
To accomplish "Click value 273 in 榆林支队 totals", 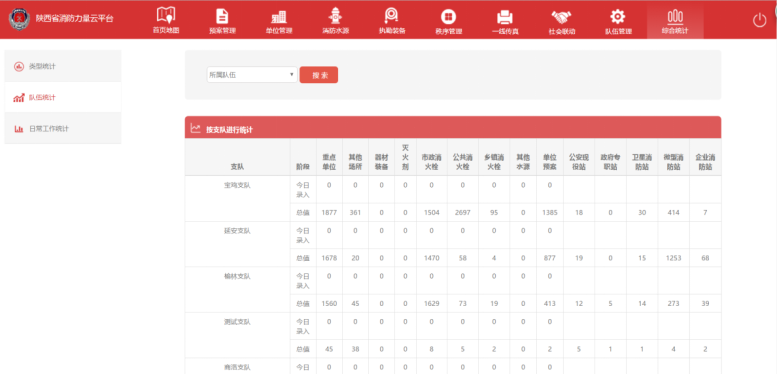I will point(673,304).
